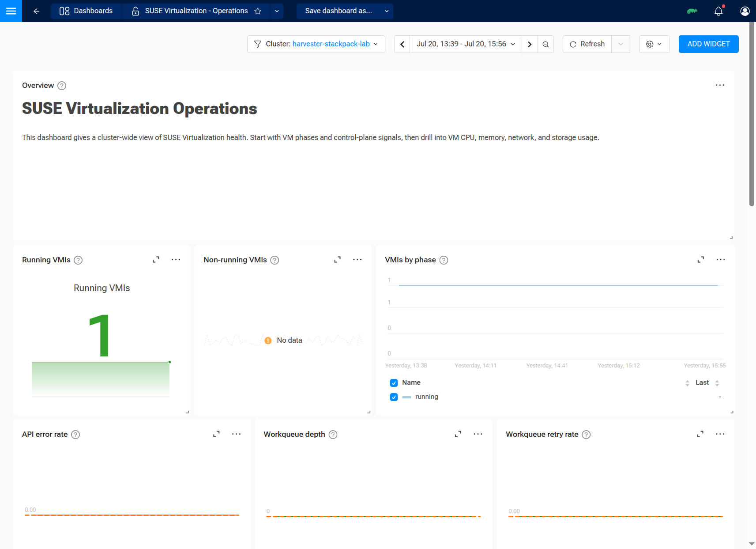Open the Cluster filter dropdown

[316, 44]
